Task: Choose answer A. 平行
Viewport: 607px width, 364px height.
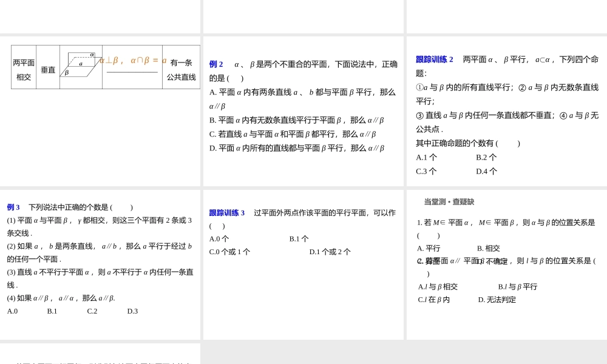Action: [429, 248]
